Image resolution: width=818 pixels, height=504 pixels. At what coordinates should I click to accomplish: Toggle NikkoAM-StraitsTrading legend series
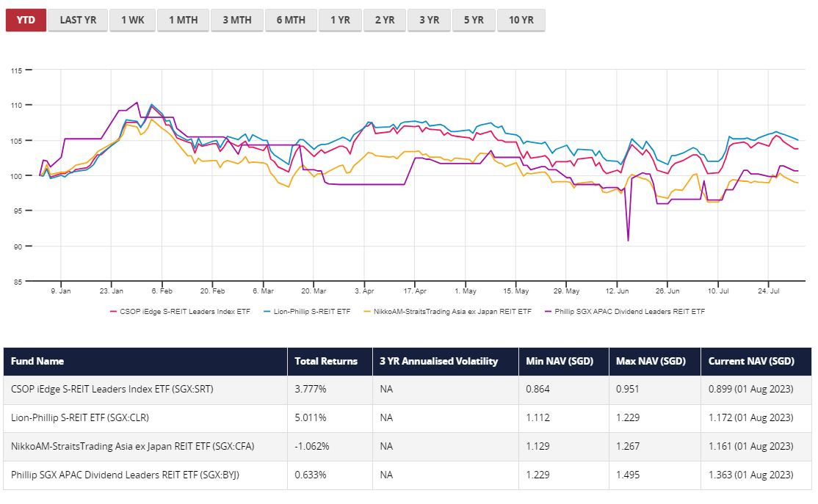(448, 312)
